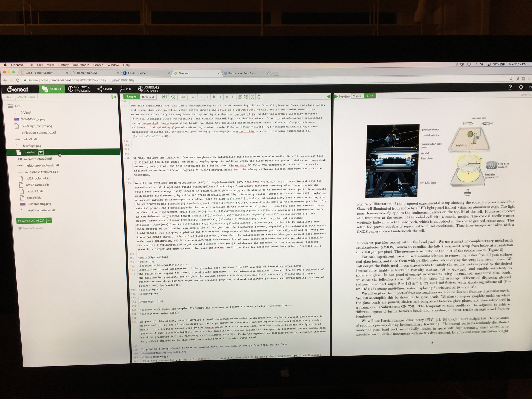Open the Overleaf settings gear

(521, 87)
